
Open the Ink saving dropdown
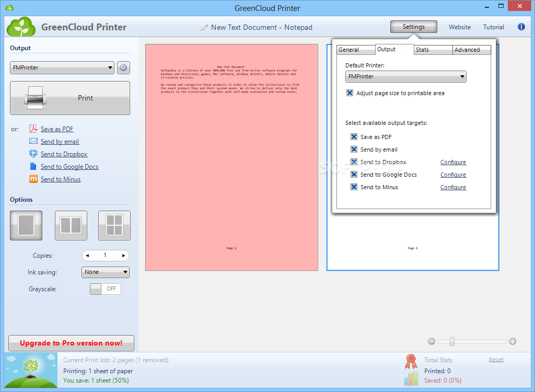pos(106,272)
